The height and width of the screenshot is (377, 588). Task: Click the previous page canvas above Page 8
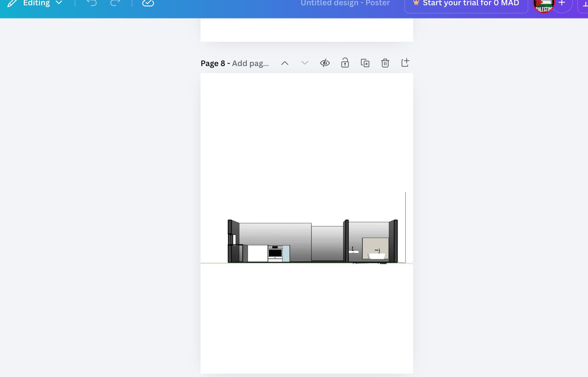click(307, 30)
